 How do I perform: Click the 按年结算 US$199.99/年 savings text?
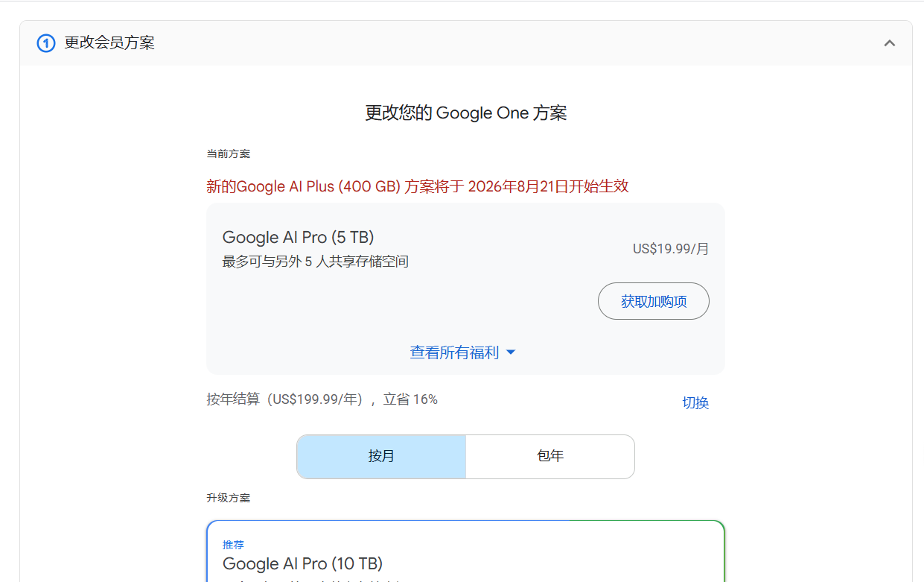[x=322, y=399]
